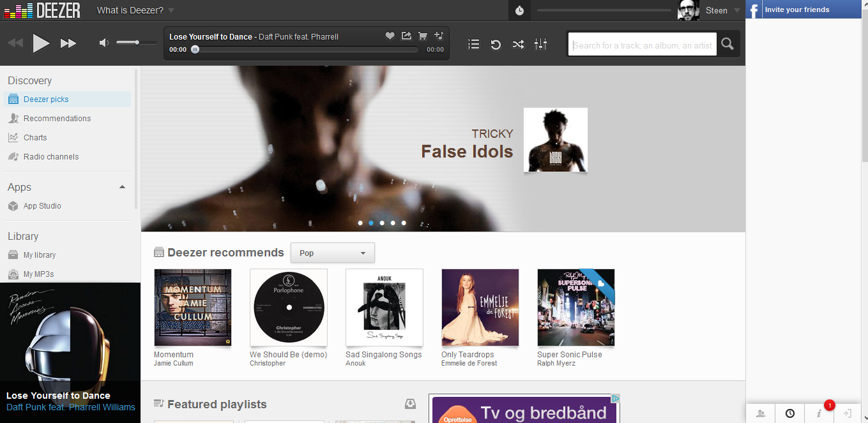Image resolution: width=868 pixels, height=423 pixels.
Task: Open the Momentum album cover
Action: tap(193, 308)
